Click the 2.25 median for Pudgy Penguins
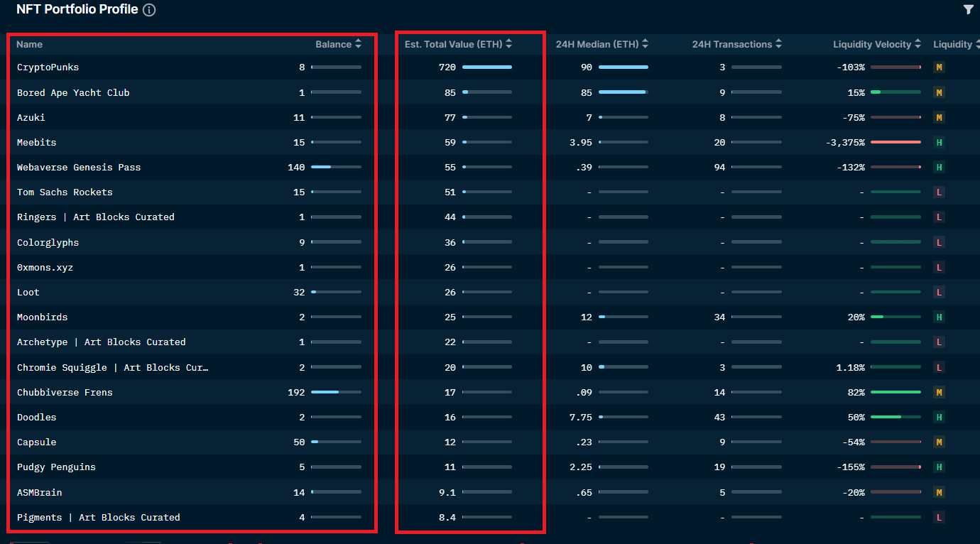Image resolution: width=980 pixels, height=544 pixels. pyautogui.click(x=581, y=467)
